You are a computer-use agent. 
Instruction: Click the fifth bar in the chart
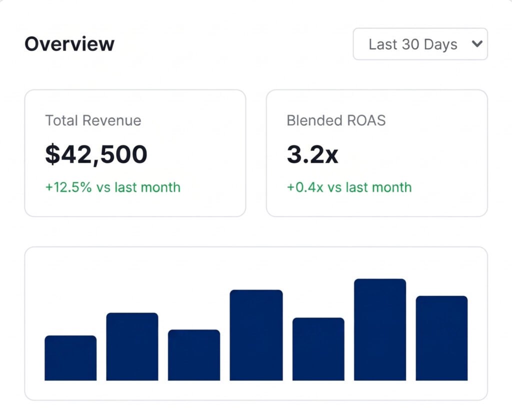point(318,349)
